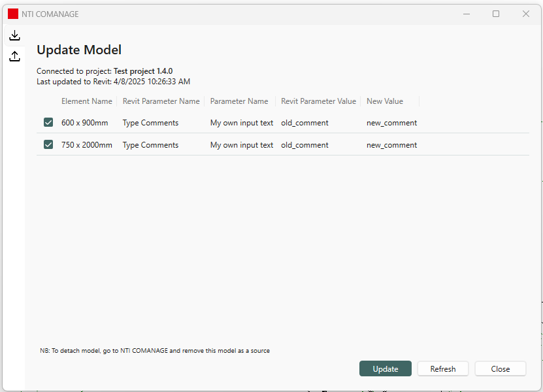Screen dimensions: 543x392
Task: Click Type Comments in 600 x 900mm row
Action: click(151, 123)
